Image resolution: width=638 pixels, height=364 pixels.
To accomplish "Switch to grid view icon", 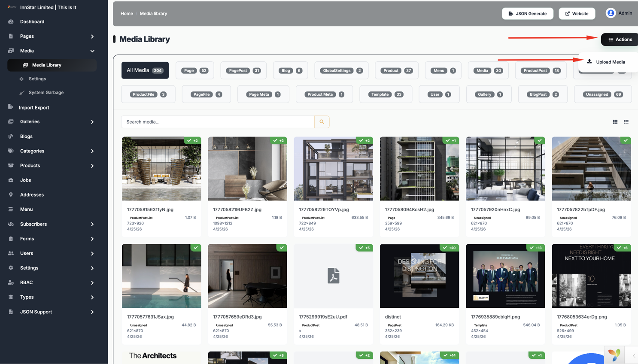I will point(615,122).
